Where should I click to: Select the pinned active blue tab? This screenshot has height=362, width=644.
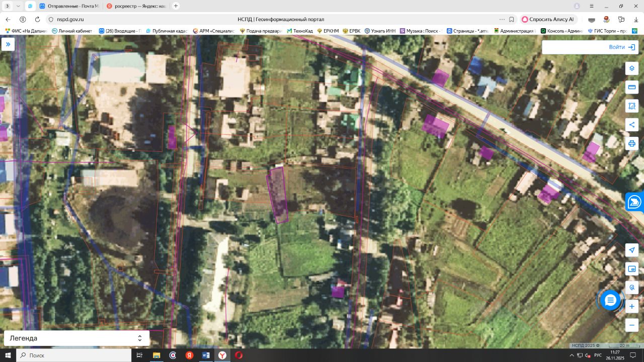tap(30, 6)
